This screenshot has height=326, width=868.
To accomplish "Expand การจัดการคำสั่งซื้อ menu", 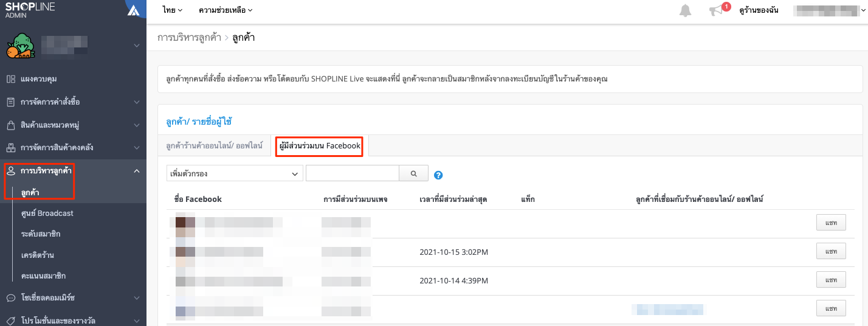I will (x=136, y=102).
